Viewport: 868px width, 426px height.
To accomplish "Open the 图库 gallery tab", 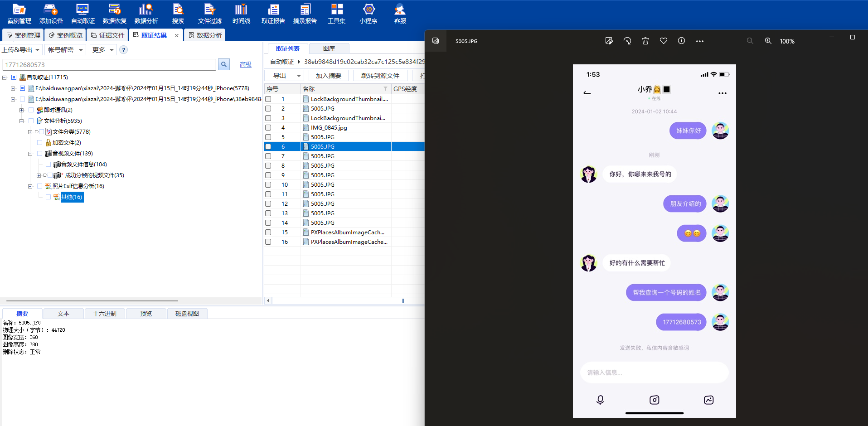I will 329,48.
